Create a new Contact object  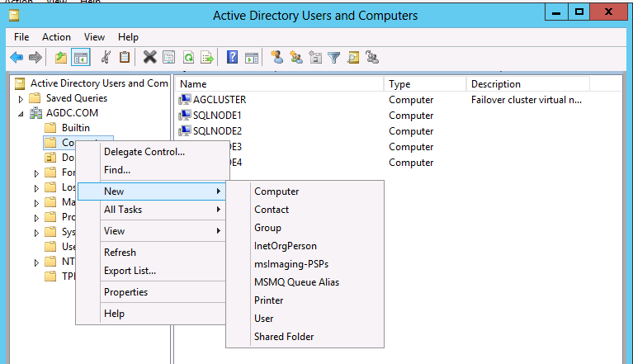305,210
